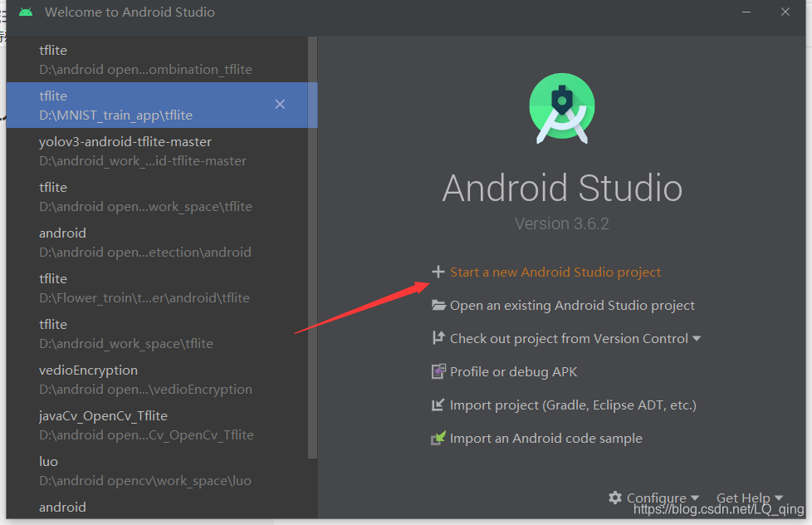The height and width of the screenshot is (525, 812).
Task: Click the Android logo in title bar
Action: tap(26, 12)
